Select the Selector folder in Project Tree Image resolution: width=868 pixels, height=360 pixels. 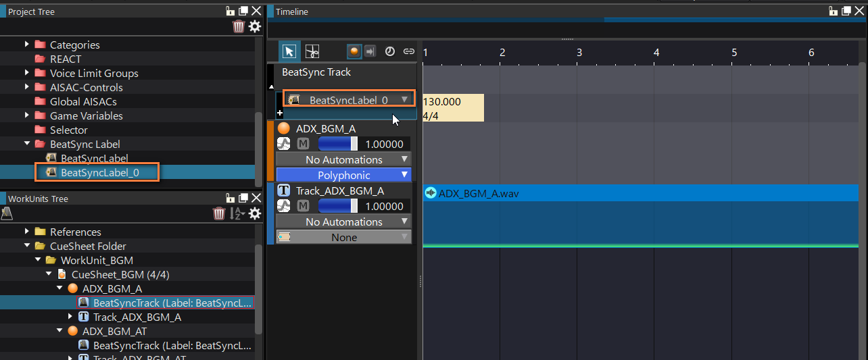coord(68,130)
